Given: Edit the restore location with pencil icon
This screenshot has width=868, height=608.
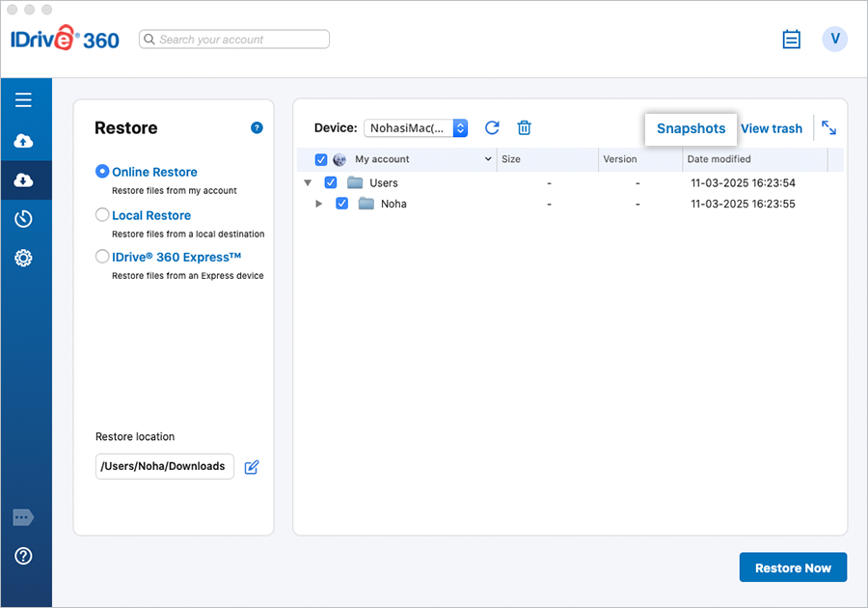Looking at the screenshot, I should [x=252, y=467].
